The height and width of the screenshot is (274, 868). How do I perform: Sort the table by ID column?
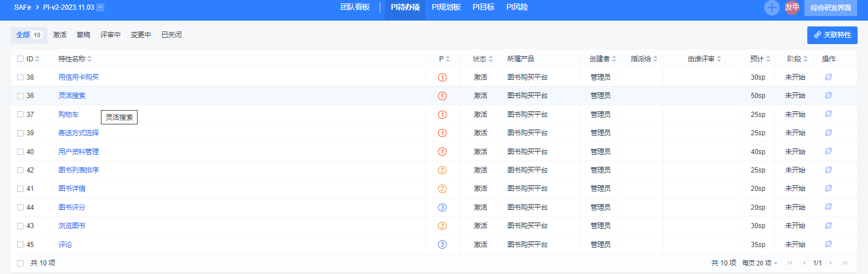point(37,59)
